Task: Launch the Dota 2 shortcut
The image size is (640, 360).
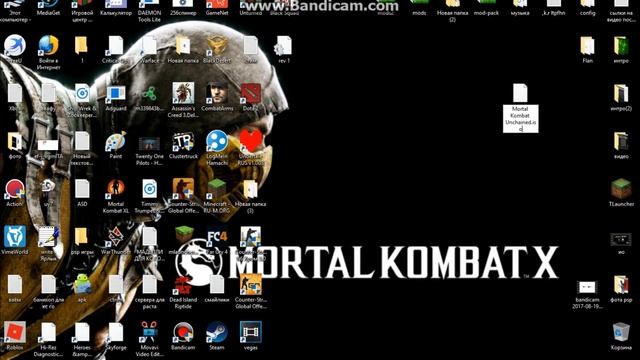Action: pyautogui.click(x=251, y=93)
